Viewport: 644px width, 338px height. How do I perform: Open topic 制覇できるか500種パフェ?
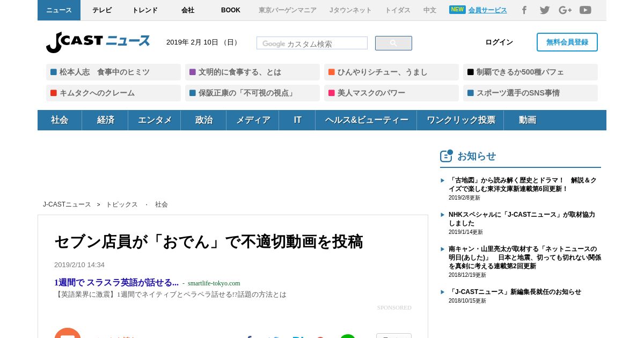pyautogui.click(x=530, y=72)
